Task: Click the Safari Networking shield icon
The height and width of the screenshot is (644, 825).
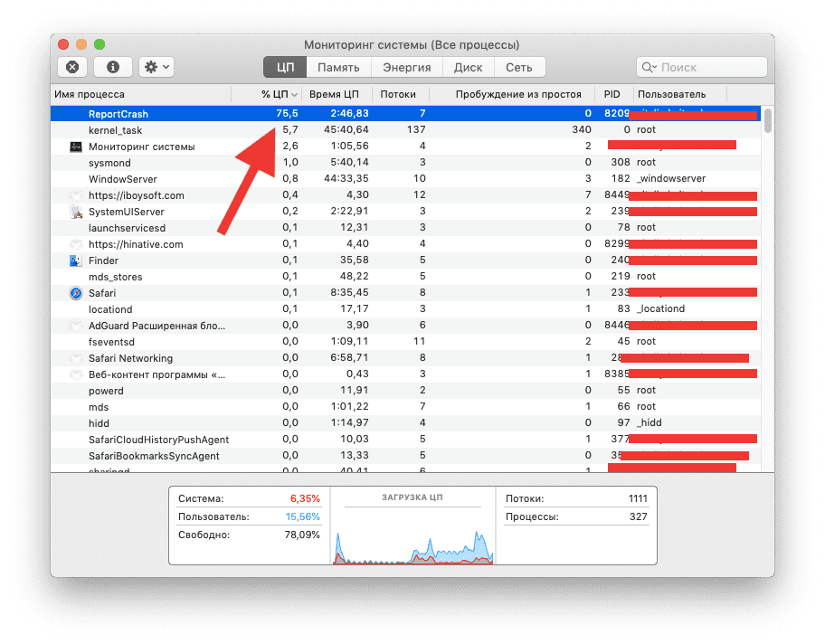Action: (x=76, y=358)
